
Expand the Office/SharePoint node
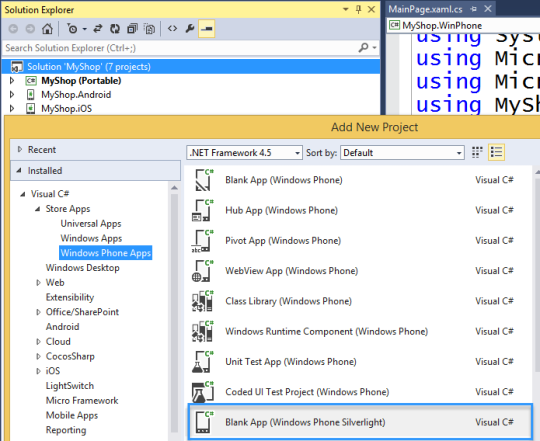tap(38, 312)
